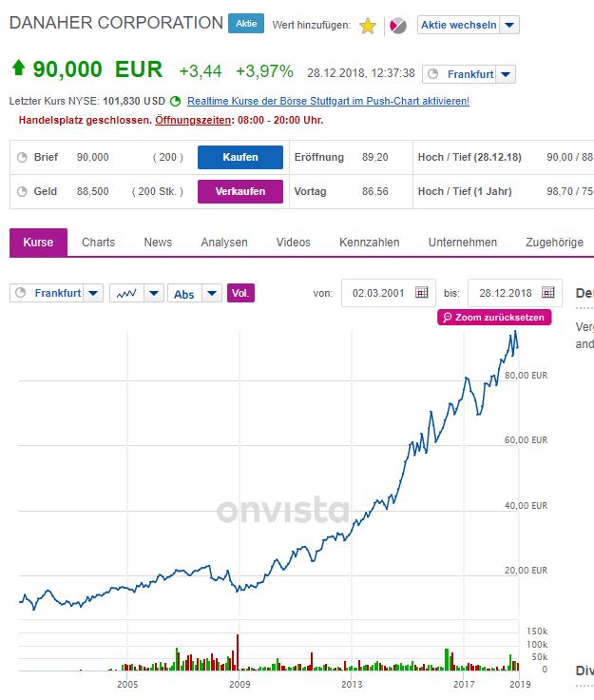Click the 'von' start date field

point(380,293)
